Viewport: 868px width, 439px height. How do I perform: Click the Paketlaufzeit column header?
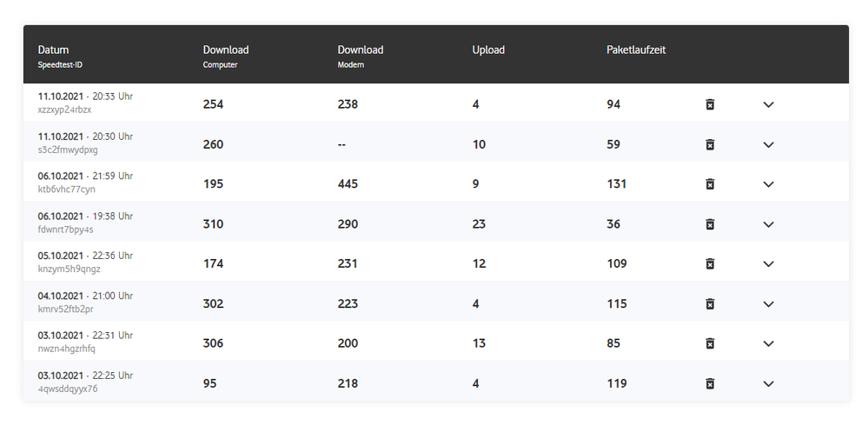[x=636, y=50]
